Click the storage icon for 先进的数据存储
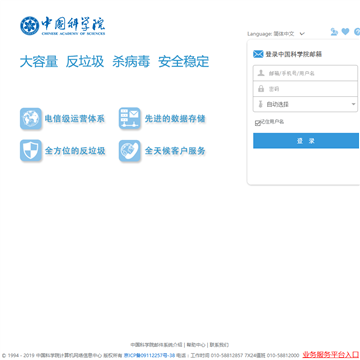The image size is (360, 360). [x=130, y=118]
